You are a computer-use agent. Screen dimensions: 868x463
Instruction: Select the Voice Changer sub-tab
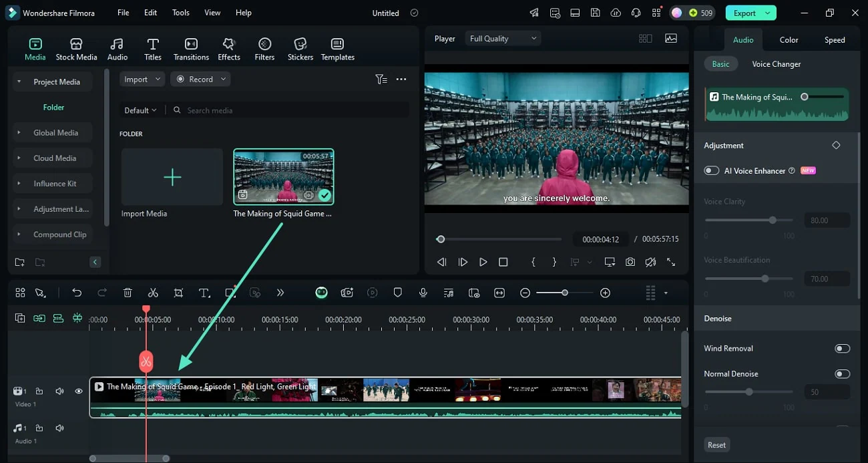coord(776,64)
